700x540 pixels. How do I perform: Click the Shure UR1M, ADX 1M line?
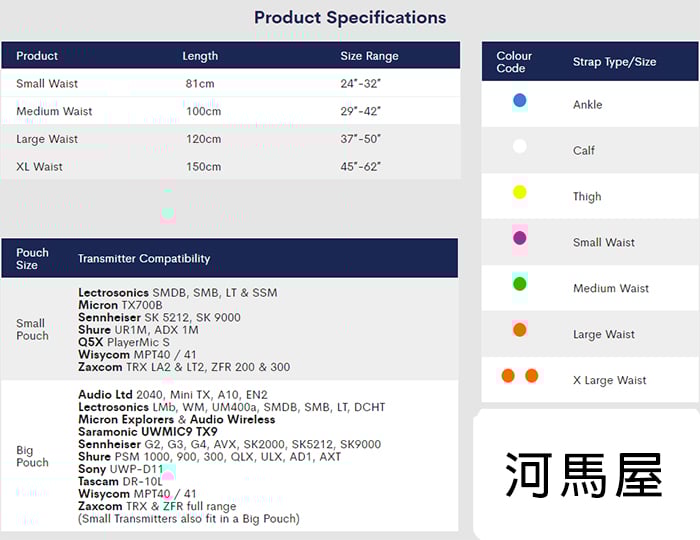pyautogui.click(x=138, y=330)
